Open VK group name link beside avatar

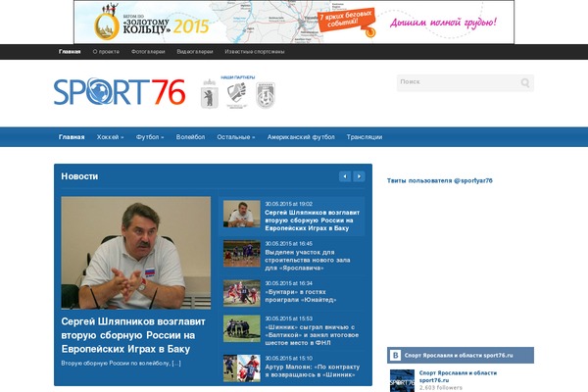(458, 376)
